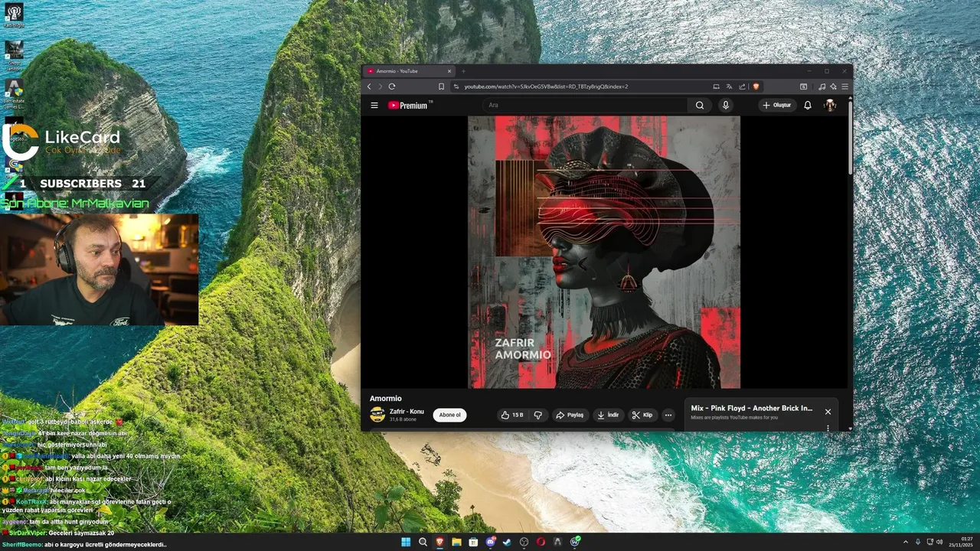Open Brave wallet/sidebar icon in toolbar
Image resolution: width=980 pixels, height=551 pixels.
(803, 86)
